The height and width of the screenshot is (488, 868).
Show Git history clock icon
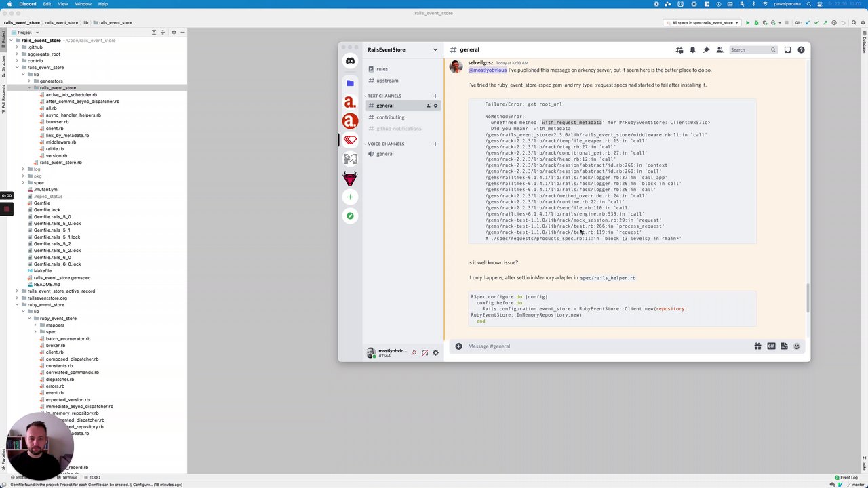[x=835, y=22]
